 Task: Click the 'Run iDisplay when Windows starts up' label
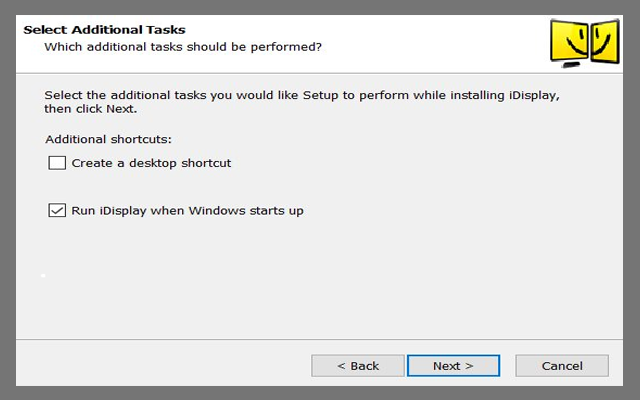click(x=187, y=211)
